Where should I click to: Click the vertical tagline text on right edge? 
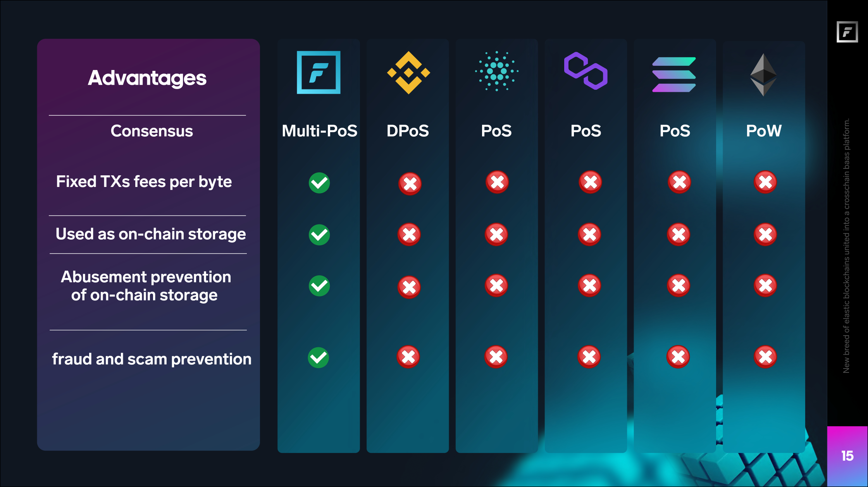(x=846, y=246)
